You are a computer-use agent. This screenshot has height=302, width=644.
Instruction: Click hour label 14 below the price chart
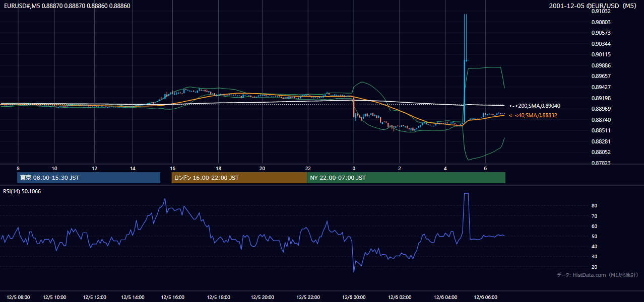(x=133, y=168)
